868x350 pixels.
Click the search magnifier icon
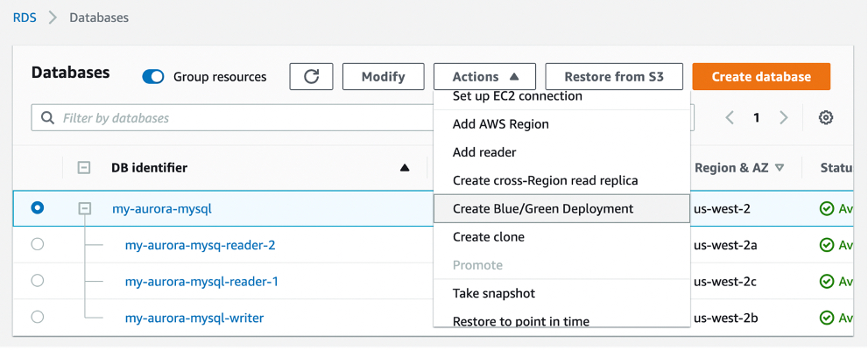pos(48,118)
